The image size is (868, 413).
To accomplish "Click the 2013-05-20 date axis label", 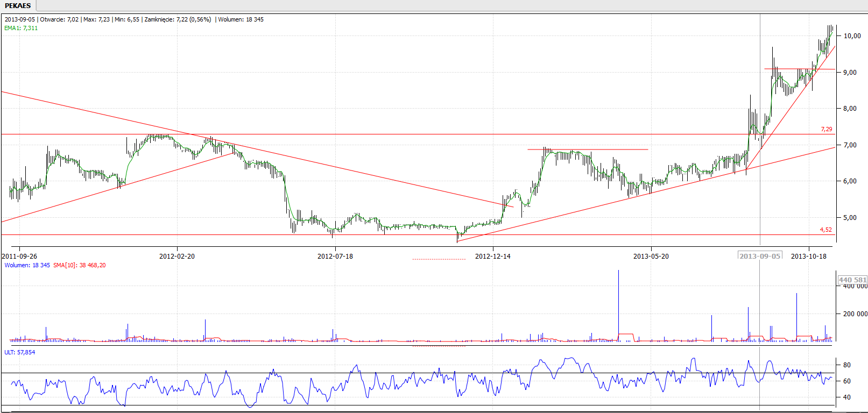I will pos(651,256).
